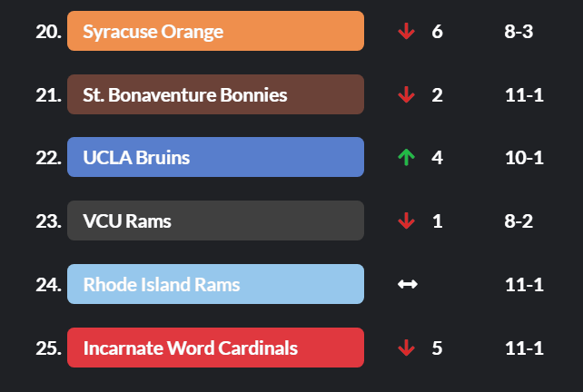The height and width of the screenshot is (392, 583).
Task: Click the 8-2 record for VCU Rams
Action: coord(519,220)
